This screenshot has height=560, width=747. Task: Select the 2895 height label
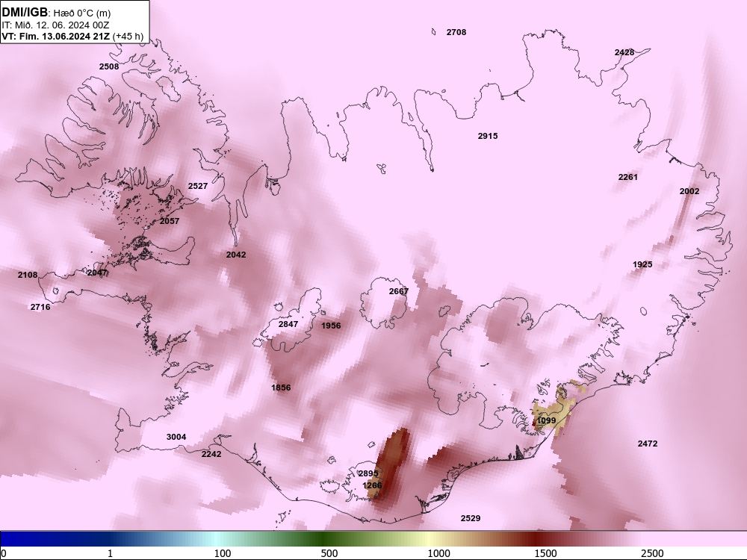click(x=368, y=474)
